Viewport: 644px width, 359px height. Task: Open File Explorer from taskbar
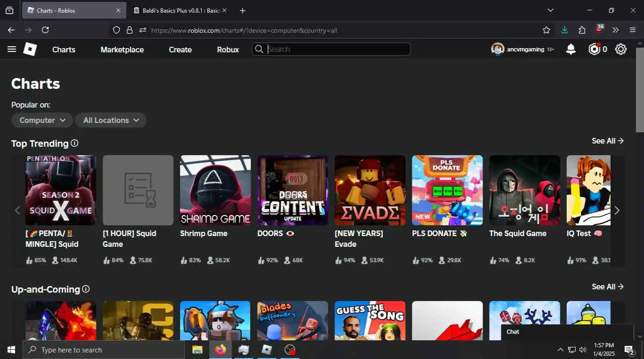click(197, 349)
